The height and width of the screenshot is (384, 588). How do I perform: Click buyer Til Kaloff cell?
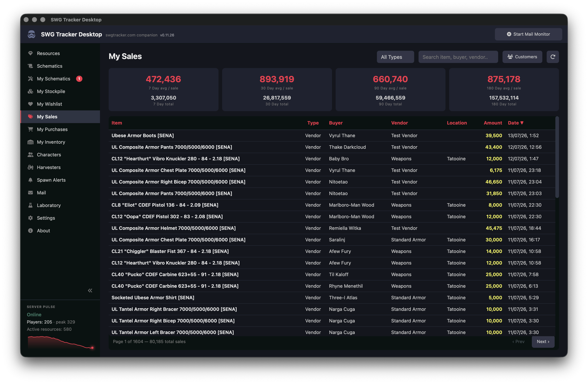[x=338, y=274]
